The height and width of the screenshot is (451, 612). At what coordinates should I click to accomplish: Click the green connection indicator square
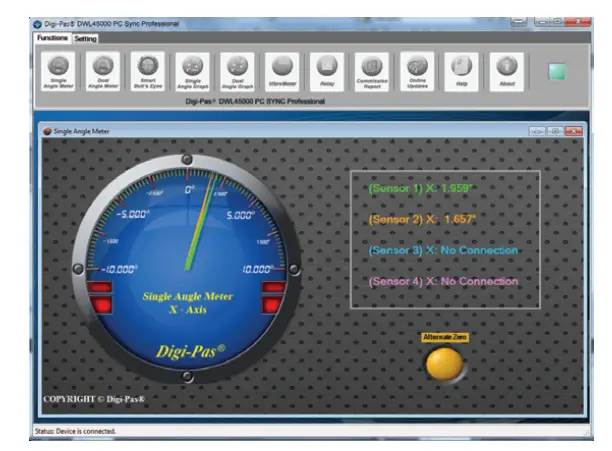pyautogui.click(x=557, y=72)
